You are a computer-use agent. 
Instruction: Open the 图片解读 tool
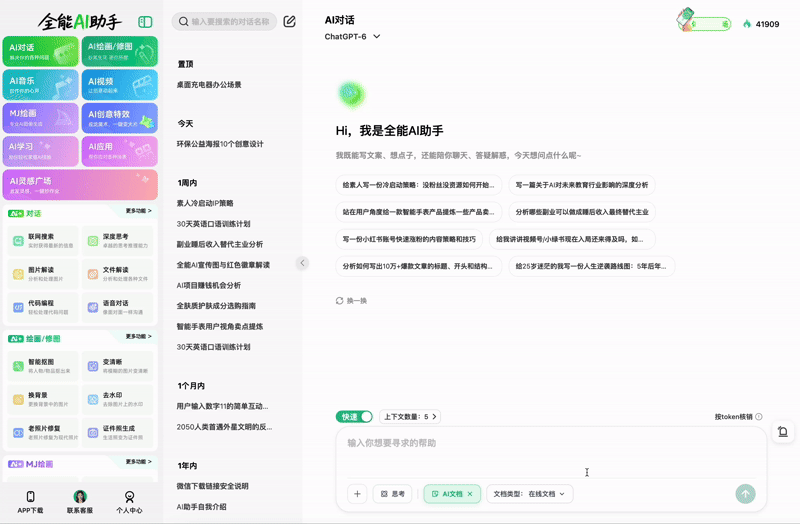pos(43,274)
